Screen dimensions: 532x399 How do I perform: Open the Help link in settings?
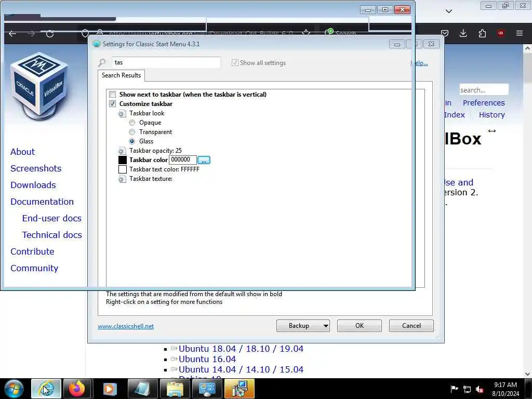pos(420,63)
